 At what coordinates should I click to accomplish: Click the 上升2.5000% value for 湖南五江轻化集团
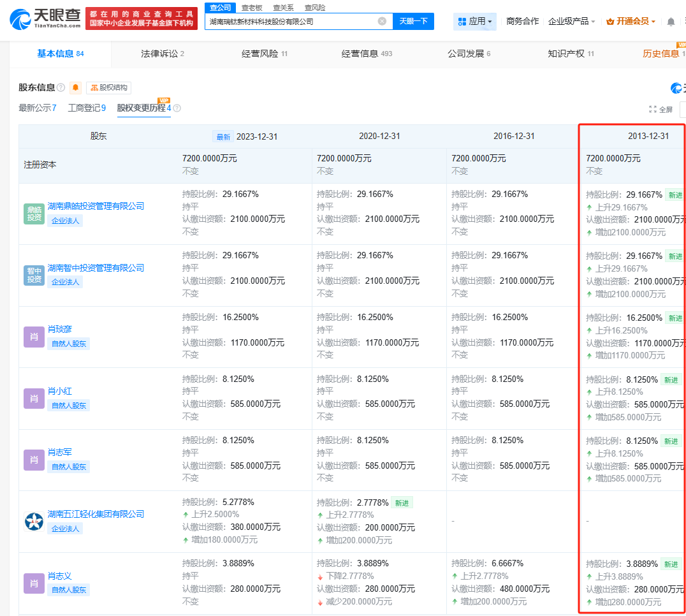215,514
